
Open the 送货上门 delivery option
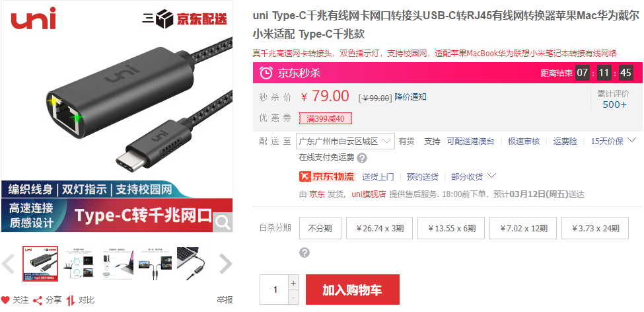(378, 176)
